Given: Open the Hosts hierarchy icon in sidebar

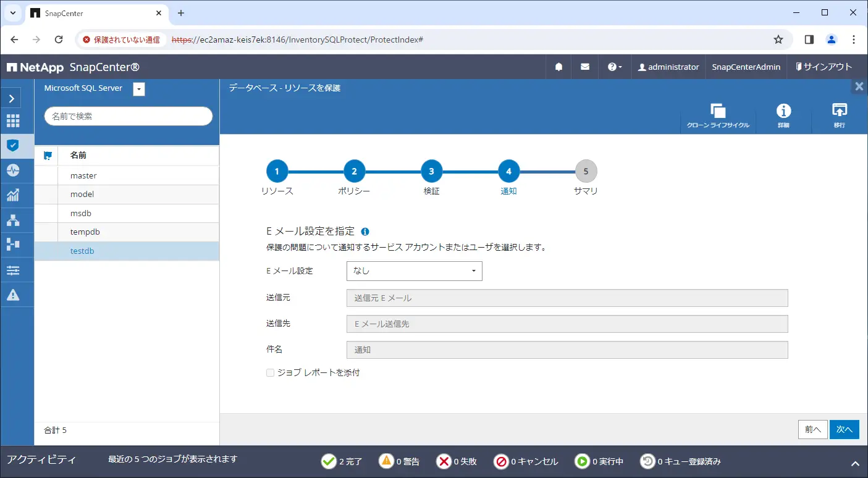Looking at the screenshot, I should (12, 220).
